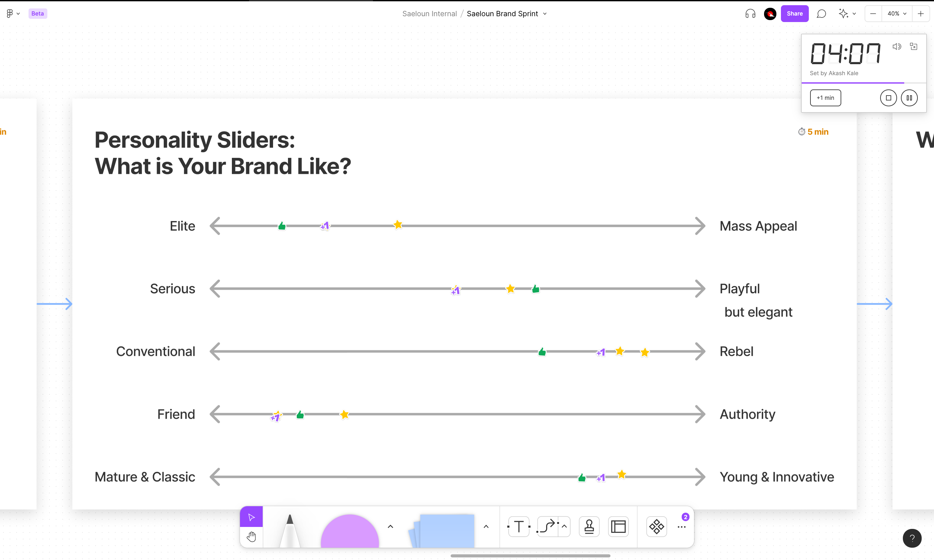Stop the timer

[x=888, y=98]
